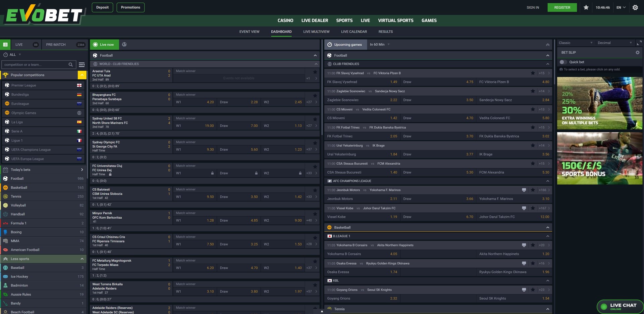Toggle the Quick bet switch
The width and height of the screenshot is (644, 314).
pos(563,62)
